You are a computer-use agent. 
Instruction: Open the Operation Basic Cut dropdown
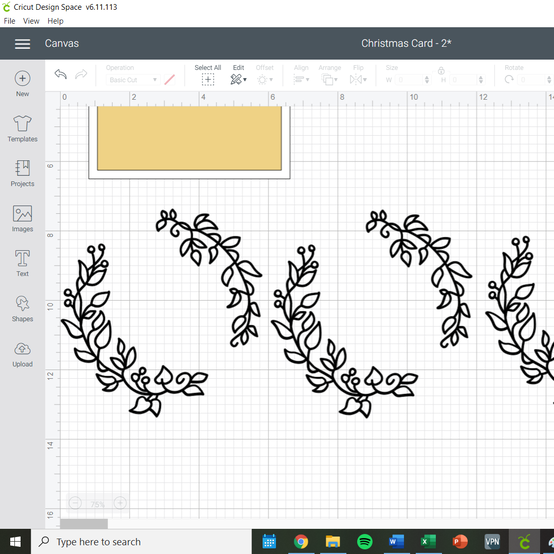pyautogui.click(x=133, y=80)
